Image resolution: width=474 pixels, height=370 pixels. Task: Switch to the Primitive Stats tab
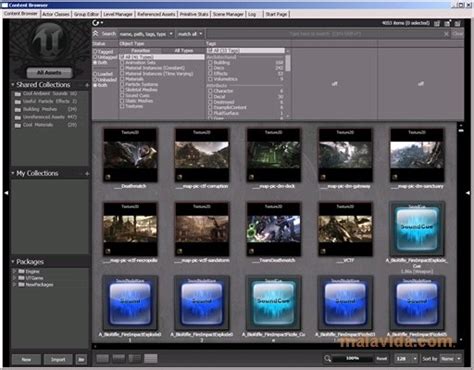[x=194, y=14]
